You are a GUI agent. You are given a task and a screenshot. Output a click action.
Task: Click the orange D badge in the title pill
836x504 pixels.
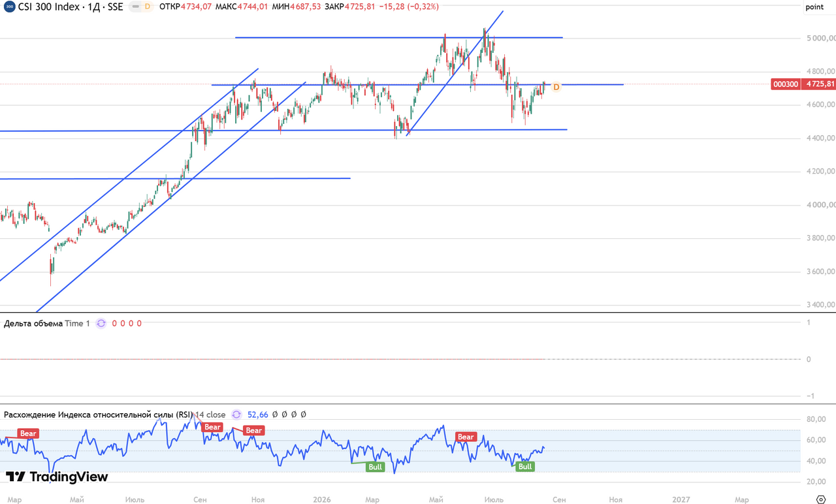pos(147,7)
